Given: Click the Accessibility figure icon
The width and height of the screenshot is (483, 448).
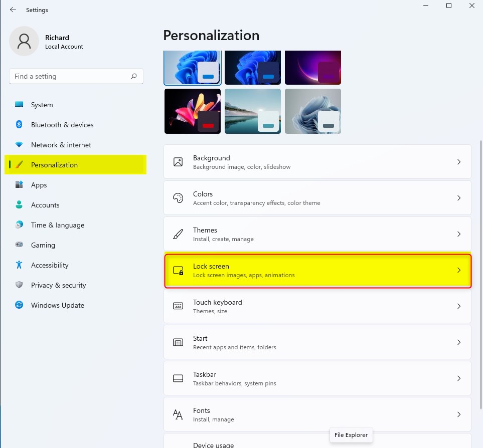Looking at the screenshot, I should (x=19, y=265).
